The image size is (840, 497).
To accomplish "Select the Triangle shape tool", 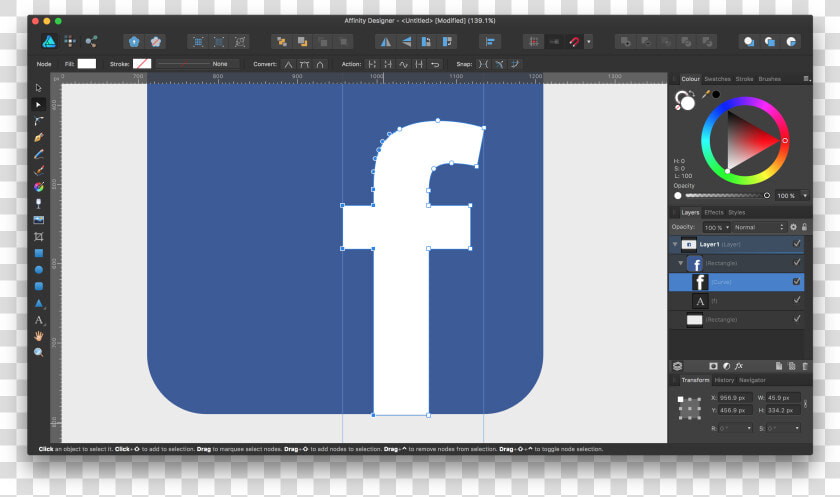I will tap(39, 303).
